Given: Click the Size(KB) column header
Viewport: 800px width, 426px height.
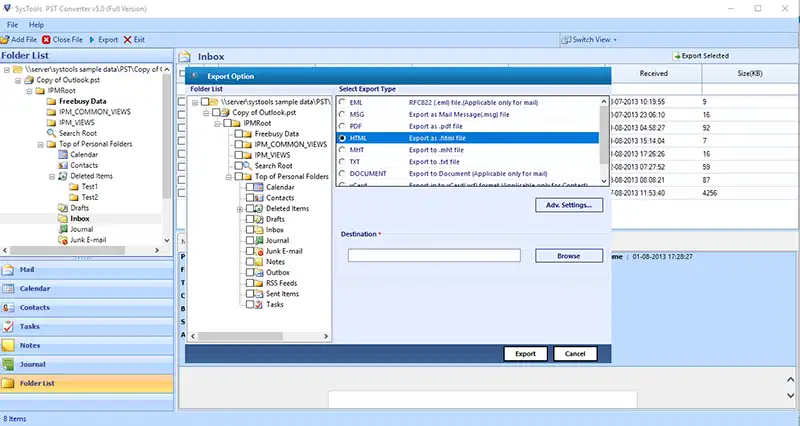Looking at the screenshot, I should click(x=750, y=73).
